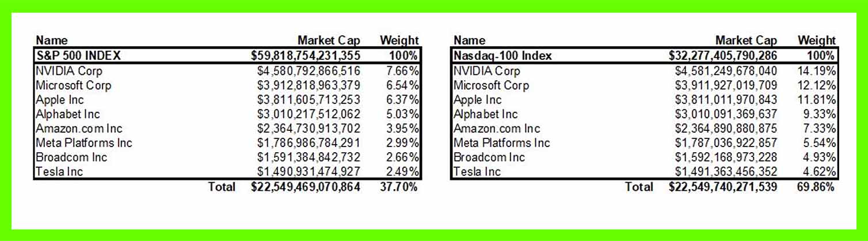Select the Nasdaq-100 Index name cell
Screen dimensions: 868x241
(x=502, y=56)
